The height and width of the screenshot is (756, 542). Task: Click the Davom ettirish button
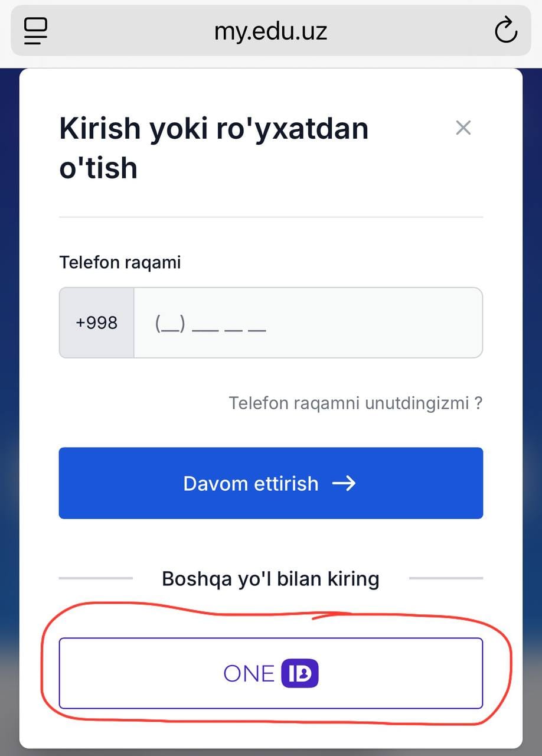[x=271, y=483]
